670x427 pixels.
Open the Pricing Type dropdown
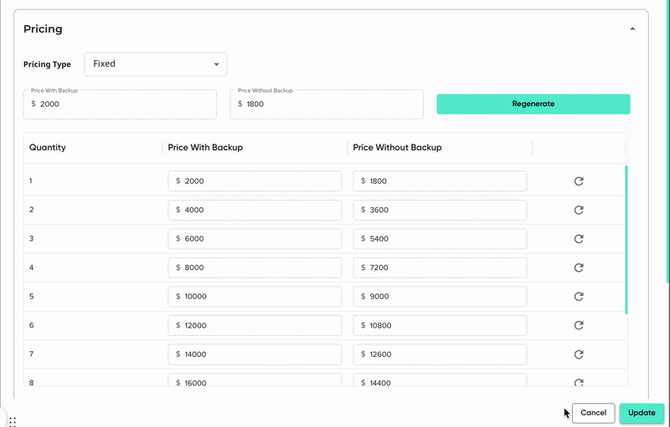tap(155, 64)
